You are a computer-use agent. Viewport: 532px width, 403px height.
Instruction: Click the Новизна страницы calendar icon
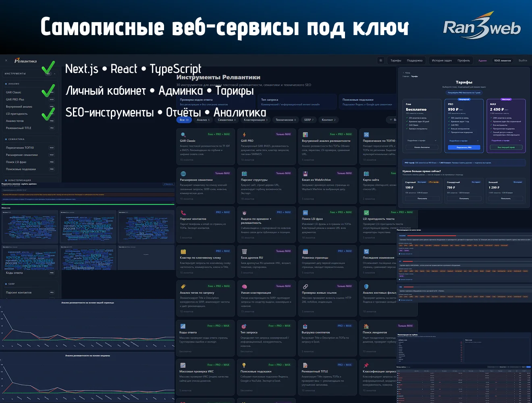click(305, 251)
